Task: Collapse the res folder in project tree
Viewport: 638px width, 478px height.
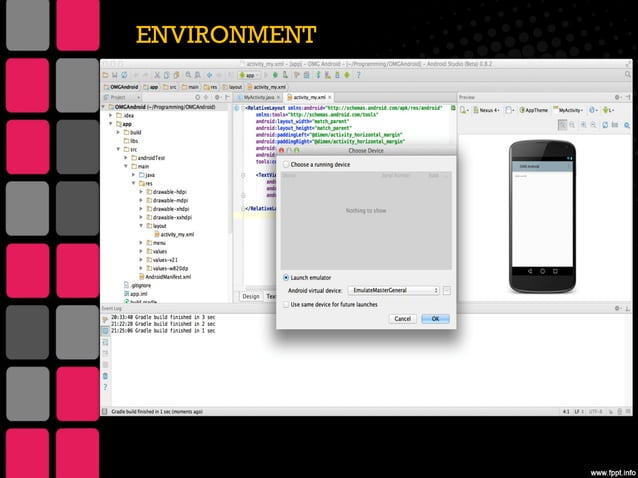Action: tap(133, 183)
